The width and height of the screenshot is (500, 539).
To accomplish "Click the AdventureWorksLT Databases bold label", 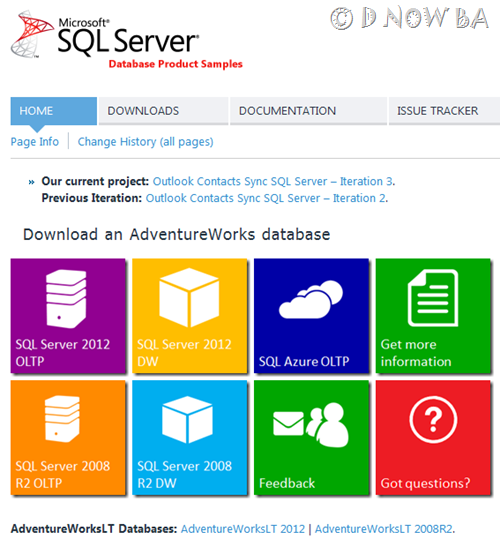I will 94,529.
